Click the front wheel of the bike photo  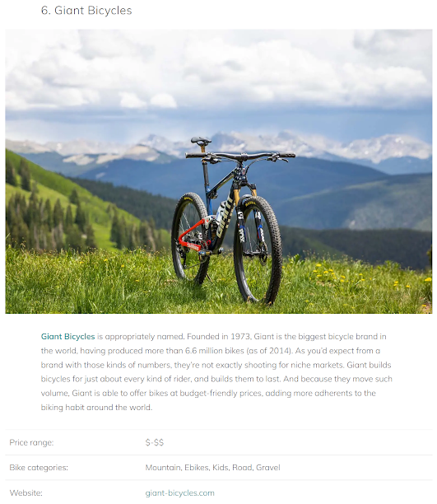click(258, 250)
